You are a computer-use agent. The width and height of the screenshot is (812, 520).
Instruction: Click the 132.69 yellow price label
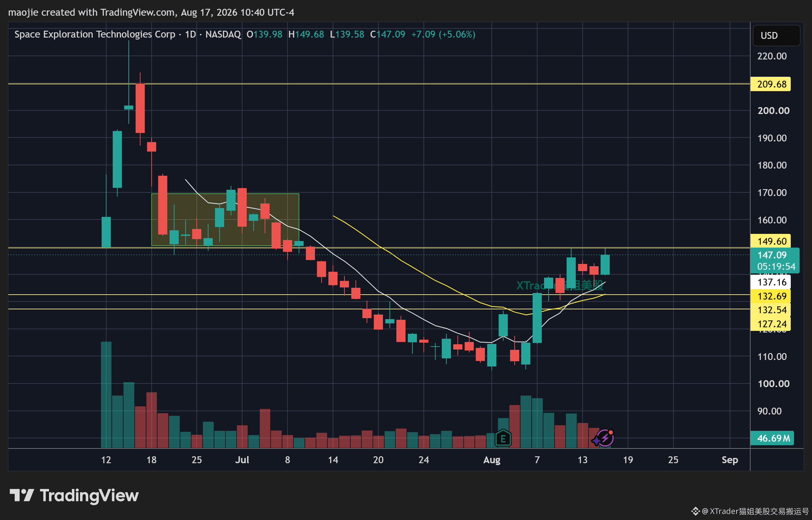coord(771,296)
